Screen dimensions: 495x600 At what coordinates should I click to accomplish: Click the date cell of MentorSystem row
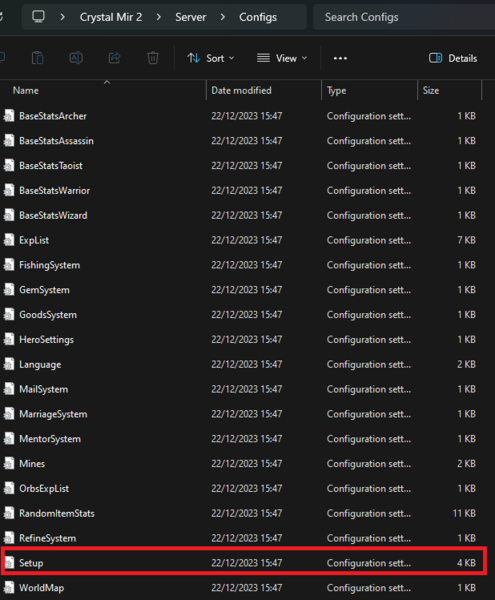tap(247, 439)
